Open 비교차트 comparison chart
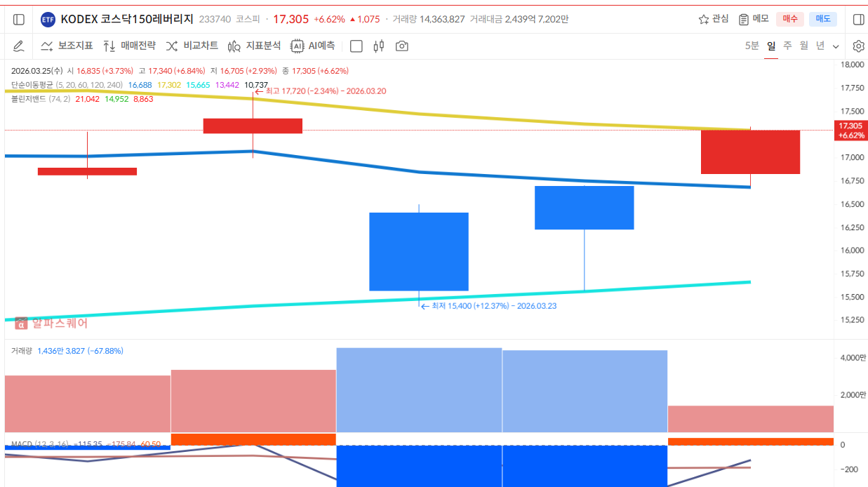The image size is (868, 487). [192, 46]
